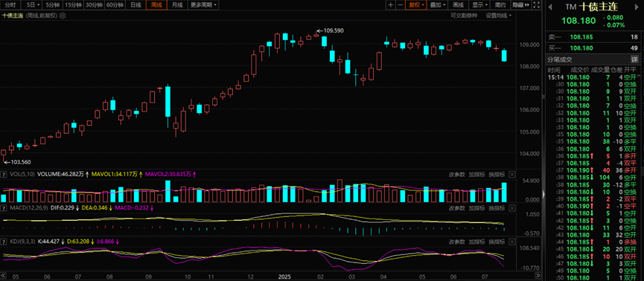The width and height of the screenshot is (644, 281).
Task: Expand 设置均线 moving average dropdown
Action: click(x=499, y=16)
